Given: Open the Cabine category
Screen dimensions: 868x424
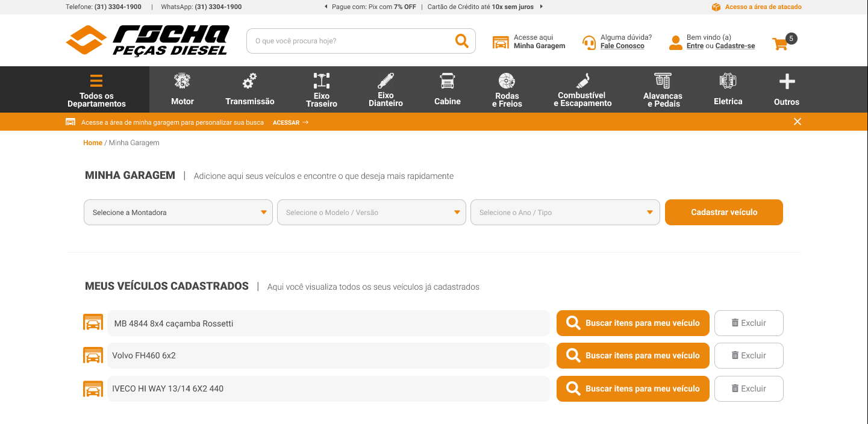Looking at the screenshot, I should tap(448, 90).
